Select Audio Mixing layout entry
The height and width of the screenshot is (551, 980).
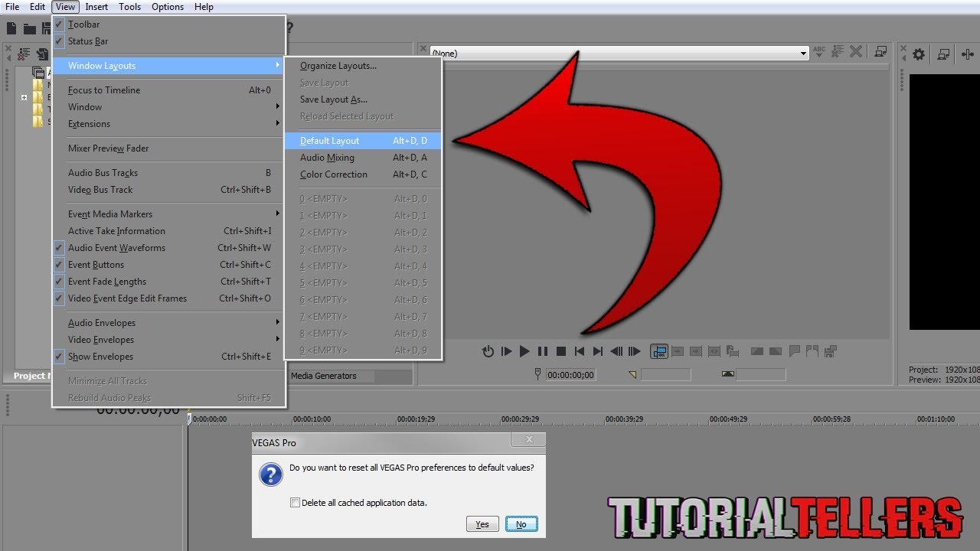point(363,158)
